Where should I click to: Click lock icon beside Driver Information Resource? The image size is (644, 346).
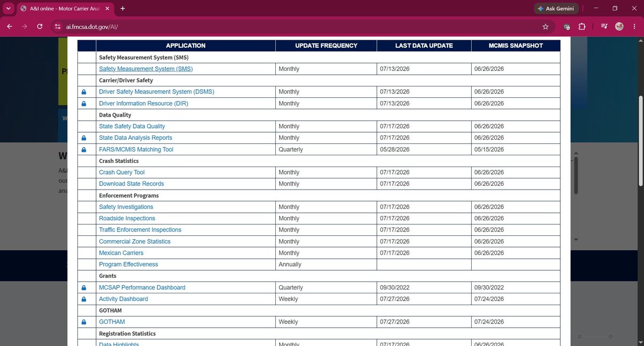[x=84, y=104]
